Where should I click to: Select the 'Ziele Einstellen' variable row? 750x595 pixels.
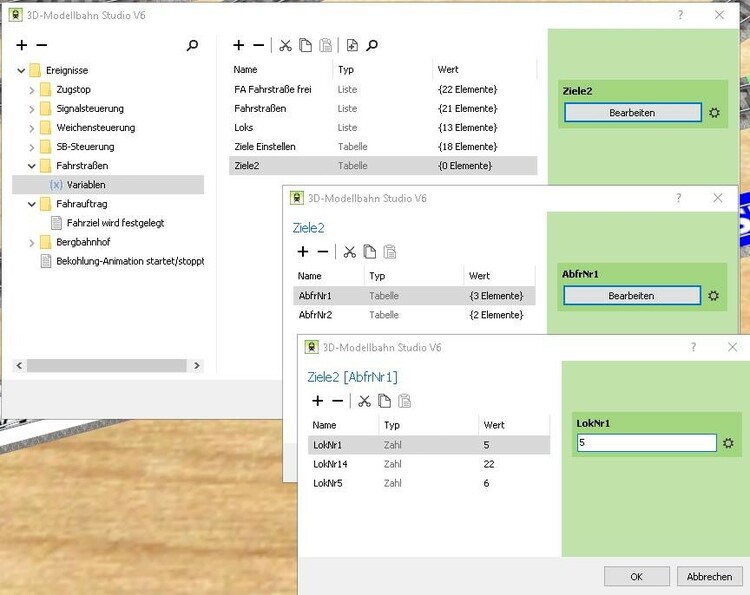point(383,147)
